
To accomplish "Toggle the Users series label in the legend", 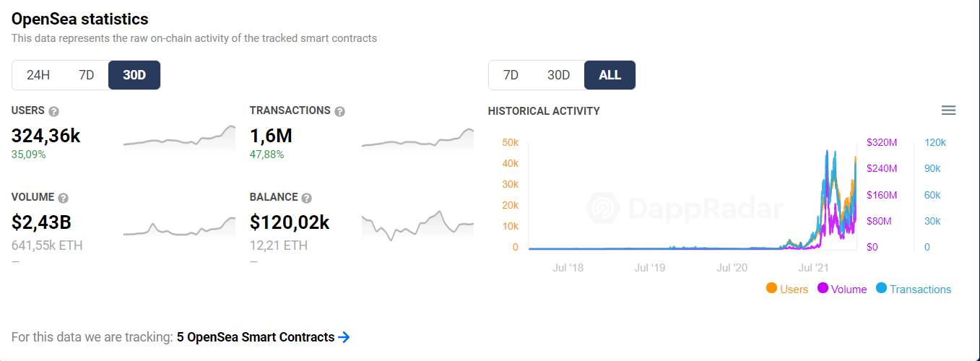I will 794,290.
